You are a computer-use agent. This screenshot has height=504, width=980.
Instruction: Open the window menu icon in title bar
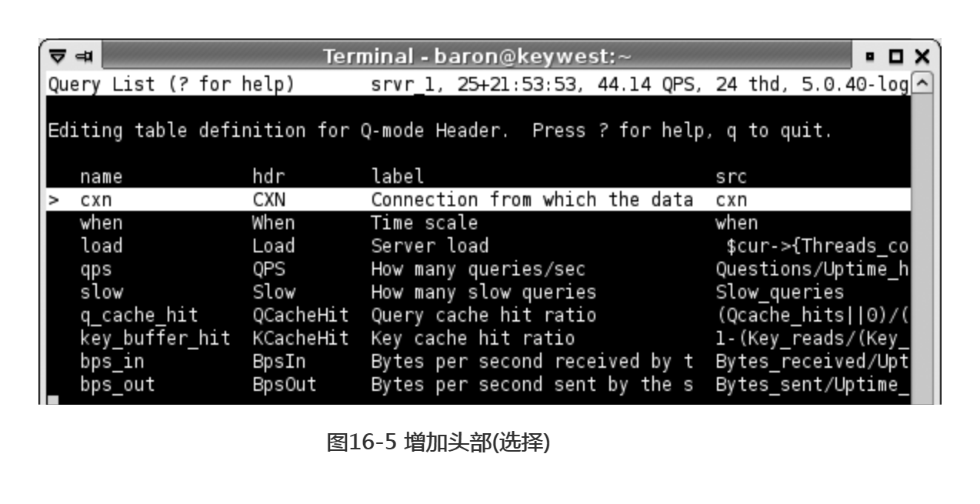pos(56,57)
